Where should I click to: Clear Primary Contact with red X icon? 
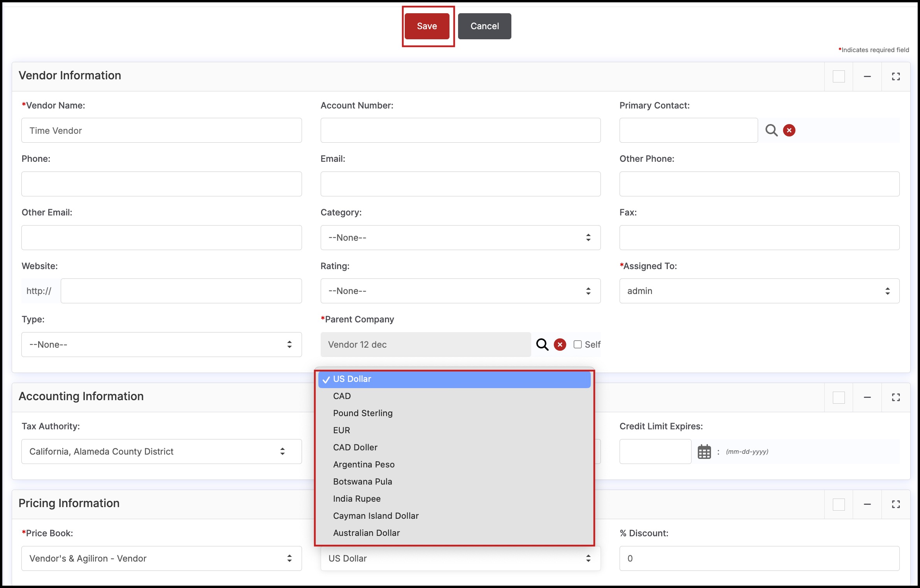coord(789,130)
